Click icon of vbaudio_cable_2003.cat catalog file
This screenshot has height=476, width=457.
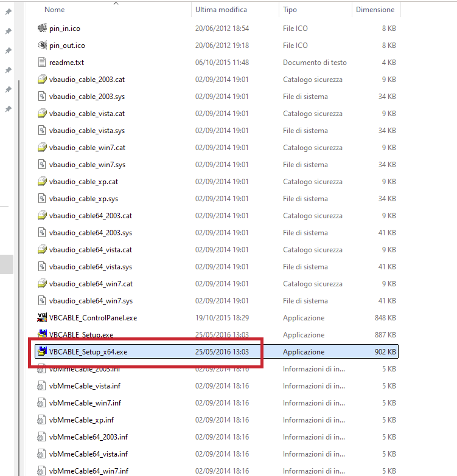[42, 79]
